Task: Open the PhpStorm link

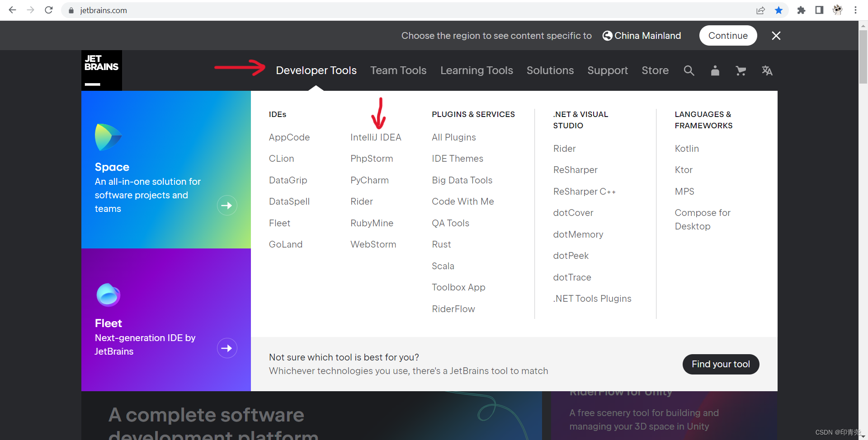Action: click(372, 159)
